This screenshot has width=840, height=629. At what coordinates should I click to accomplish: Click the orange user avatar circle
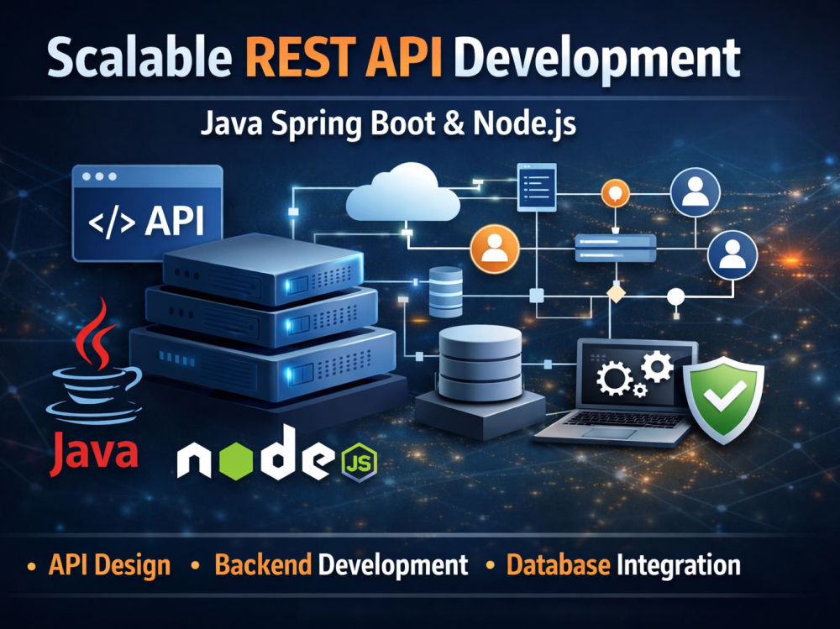pyautogui.click(x=495, y=249)
